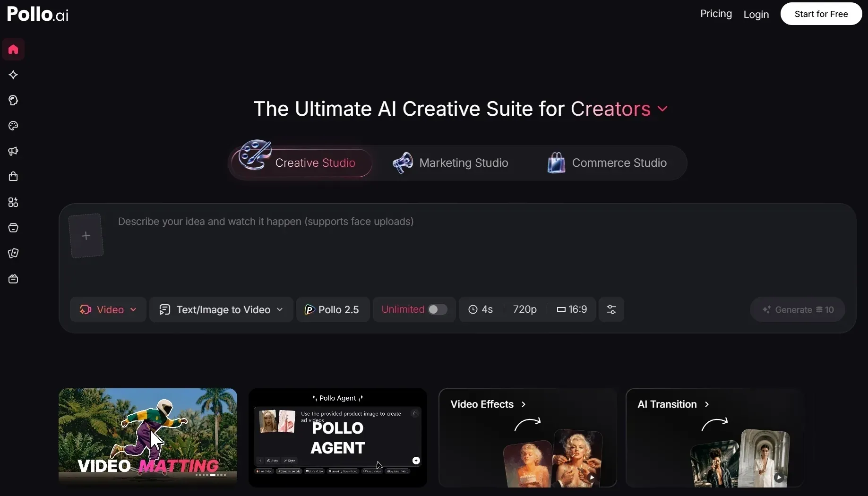Click the Generate button

pyautogui.click(x=798, y=309)
